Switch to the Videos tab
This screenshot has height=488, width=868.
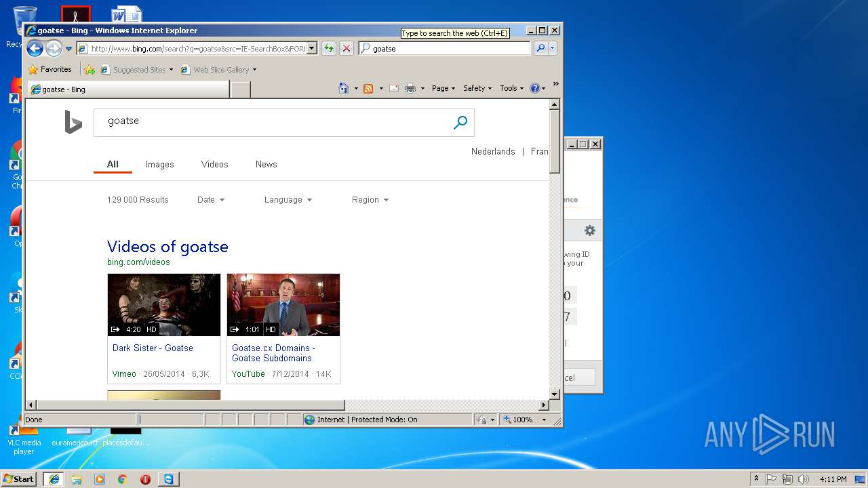click(215, 164)
